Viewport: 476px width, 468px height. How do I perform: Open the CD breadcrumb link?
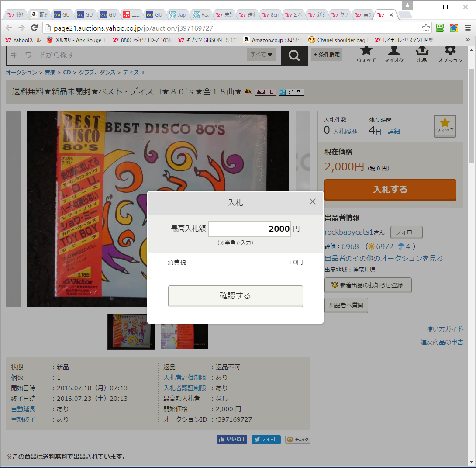[67, 72]
